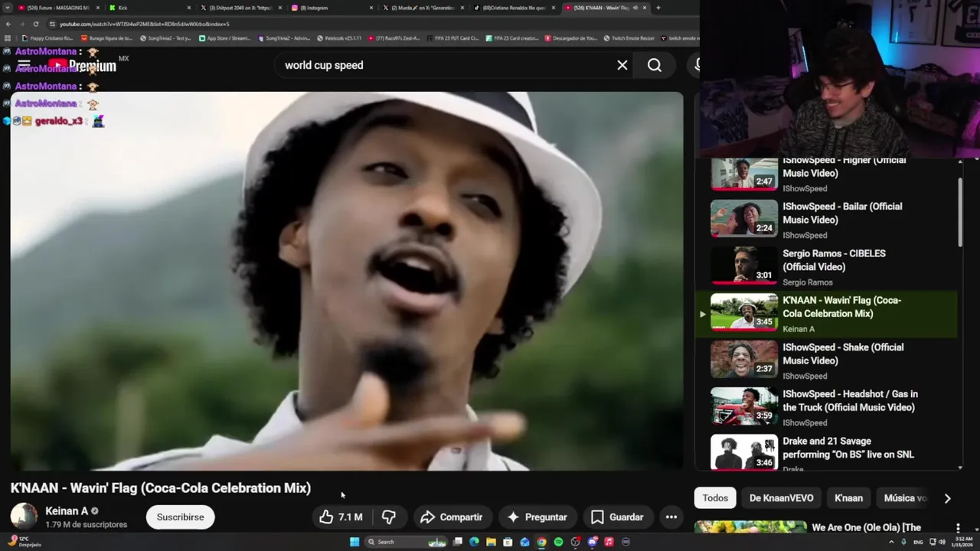This screenshot has width=980, height=551.
Task: Save video with Guardar button
Action: tap(617, 517)
